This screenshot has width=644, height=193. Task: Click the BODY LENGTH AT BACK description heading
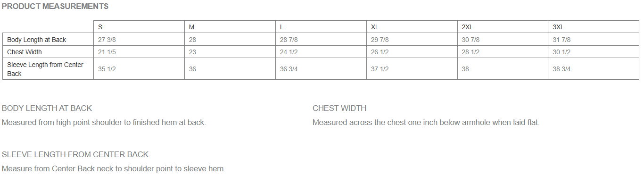[x=47, y=109]
